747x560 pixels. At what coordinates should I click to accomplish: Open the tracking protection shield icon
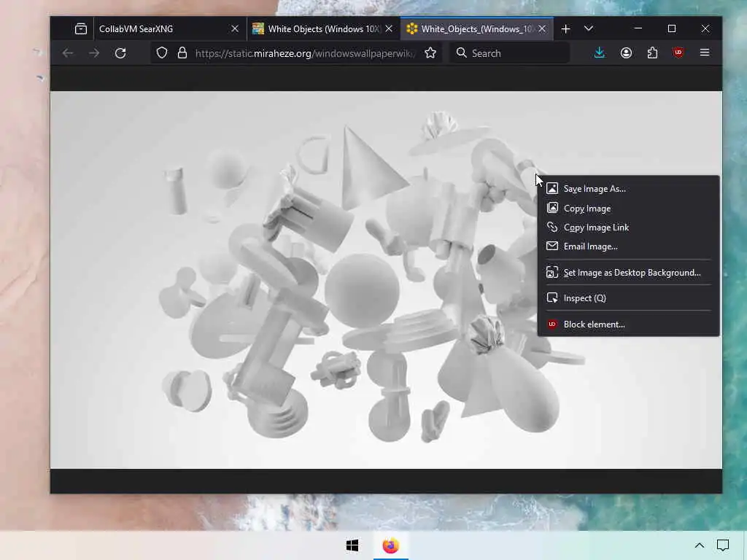tap(162, 52)
